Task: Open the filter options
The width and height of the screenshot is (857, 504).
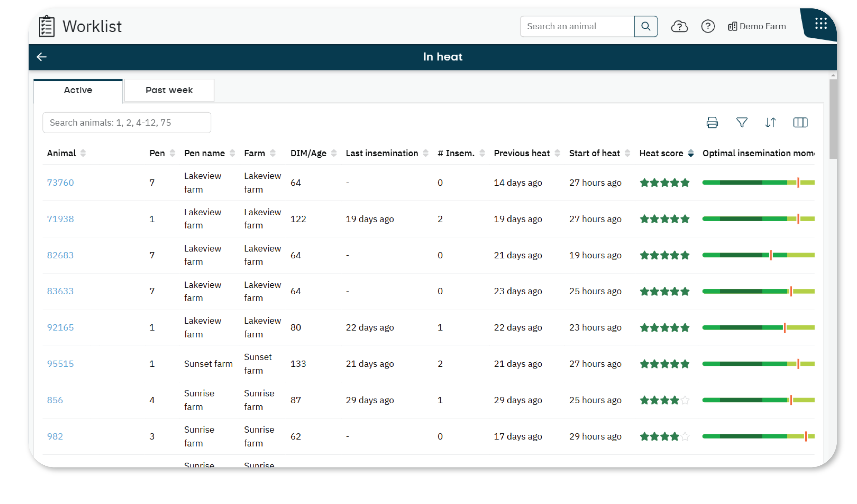Action: coord(742,123)
